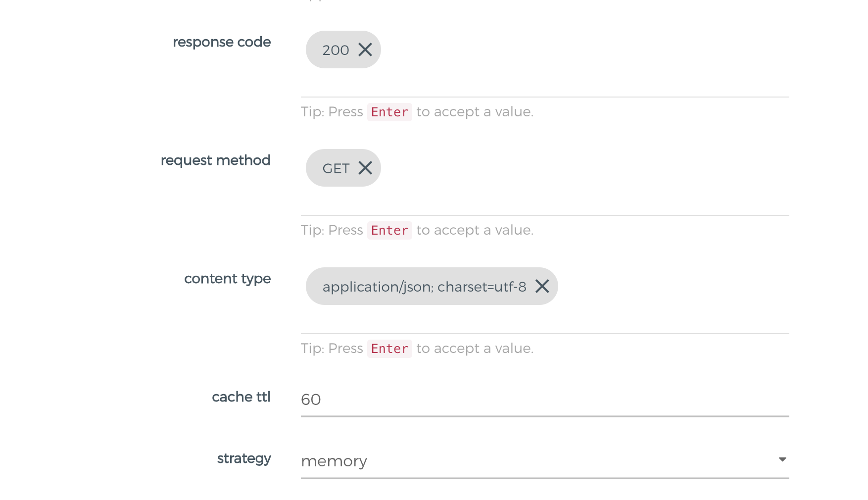The height and width of the screenshot is (500, 868).
Task: Click the content type label
Action: (228, 279)
